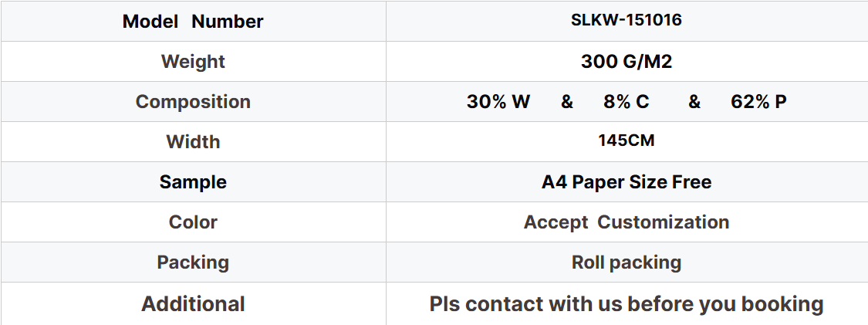Select the Roll packing value
868x325 pixels.
pos(626,262)
